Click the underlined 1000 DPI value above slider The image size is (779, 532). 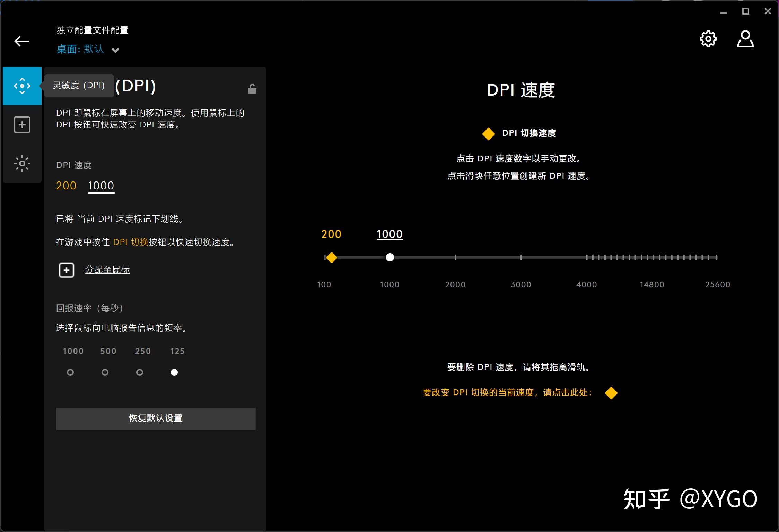click(x=389, y=234)
